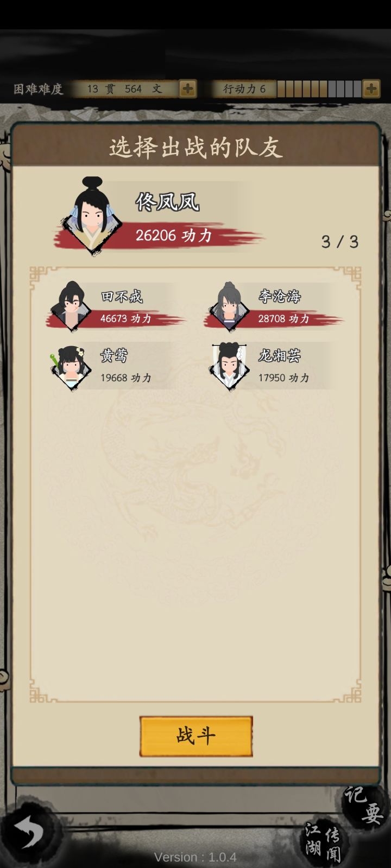Click the action points progress bar
The width and height of the screenshot is (391, 868).
click(319, 88)
